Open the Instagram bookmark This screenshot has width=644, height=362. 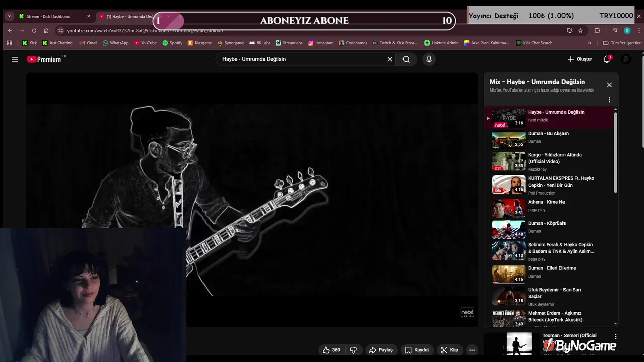[x=321, y=43]
